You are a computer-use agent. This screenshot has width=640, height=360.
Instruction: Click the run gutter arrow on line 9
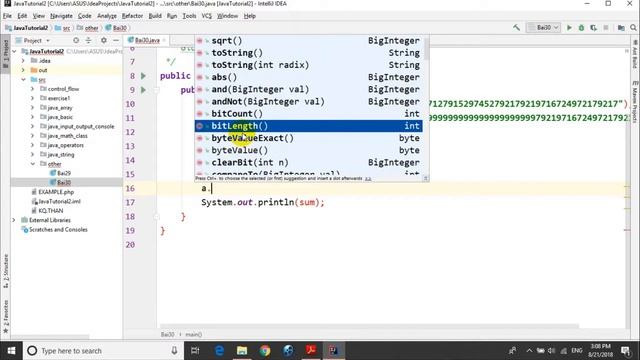point(143,90)
